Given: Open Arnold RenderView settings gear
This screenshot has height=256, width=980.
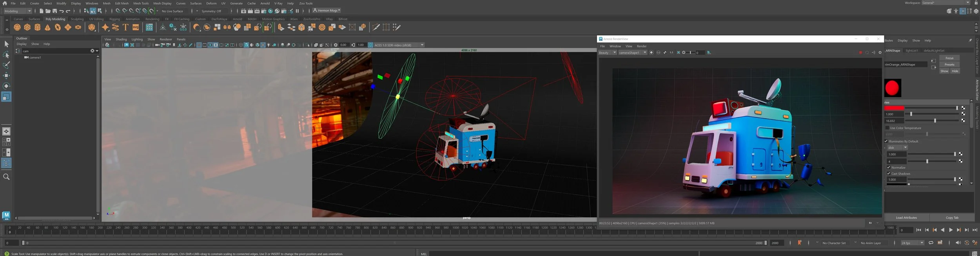Looking at the screenshot, I should coord(880,52).
